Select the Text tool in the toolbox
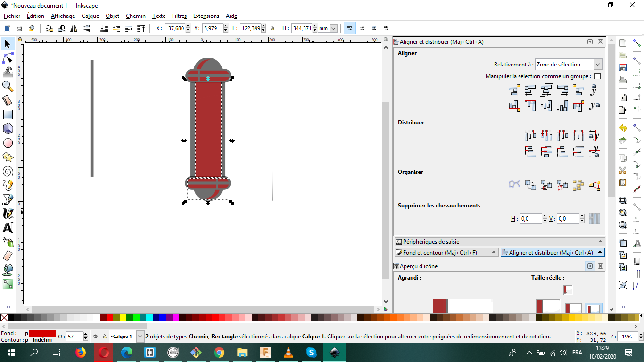The image size is (644, 362). tap(8, 228)
